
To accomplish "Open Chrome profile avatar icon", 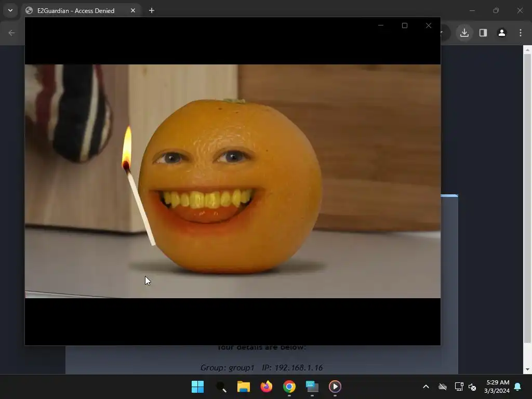I will click(502, 33).
